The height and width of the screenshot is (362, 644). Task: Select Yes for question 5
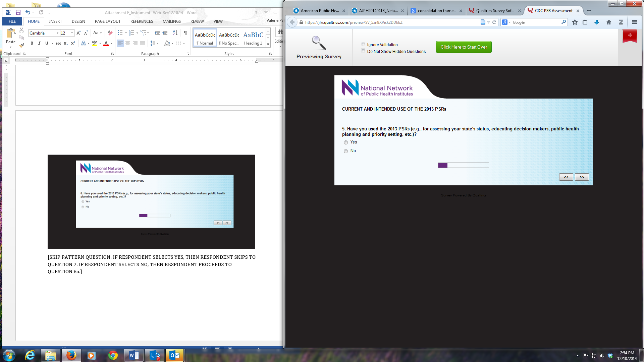click(346, 142)
